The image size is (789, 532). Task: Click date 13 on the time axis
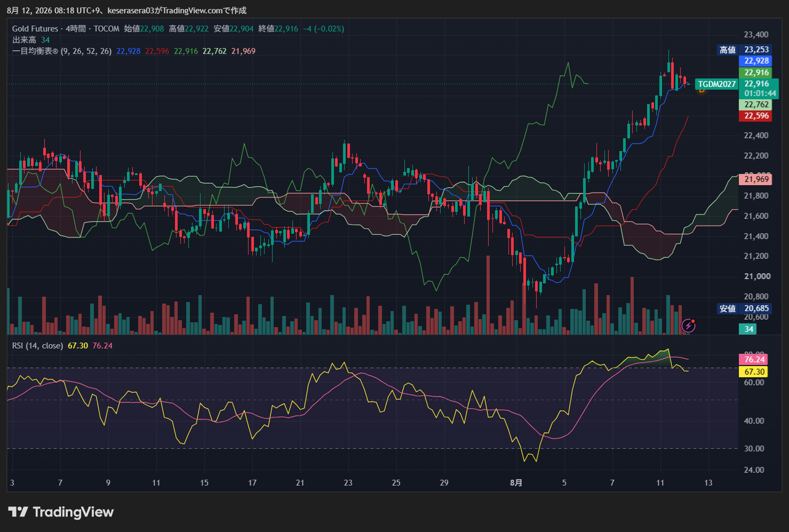(709, 483)
